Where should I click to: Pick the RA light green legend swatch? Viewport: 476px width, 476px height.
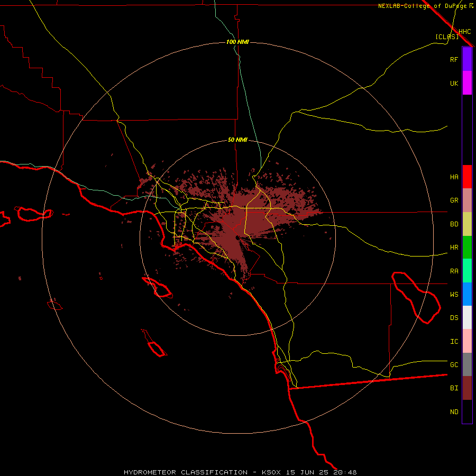[x=467, y=271]
